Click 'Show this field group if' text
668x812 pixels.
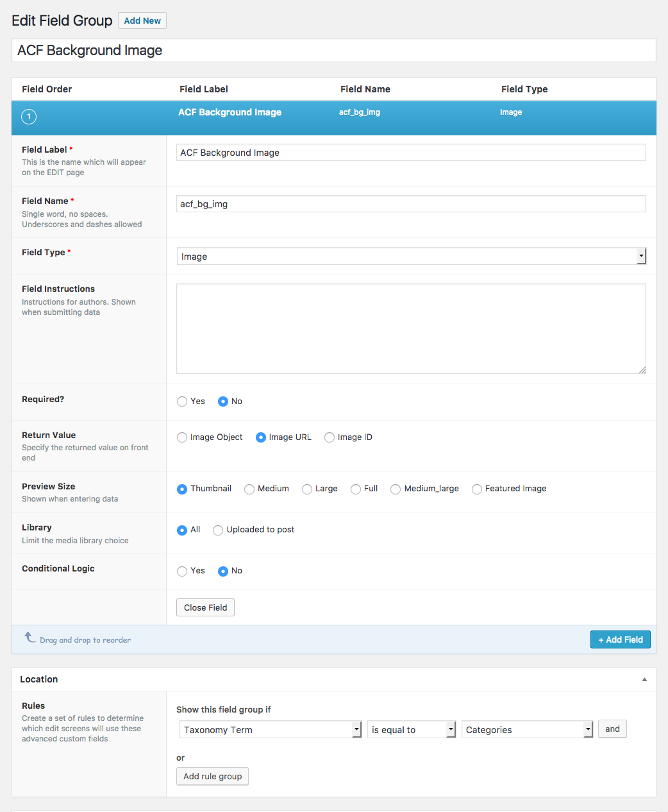223,709
